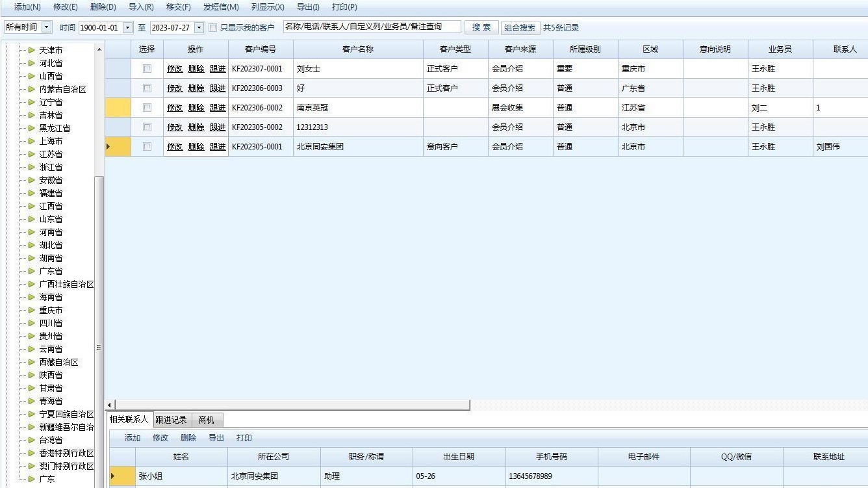This screenshot has height=488, width=868.
Task: Click the 刘国伟 contact cell
Action: click(x=840, y=147)
